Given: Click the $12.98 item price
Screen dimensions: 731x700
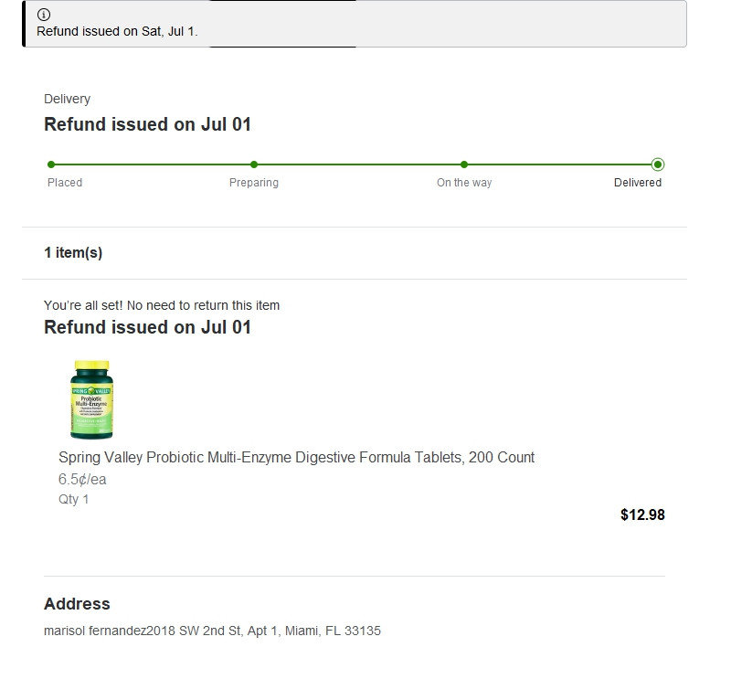Looking at the screenshot, I should [642, 514].
